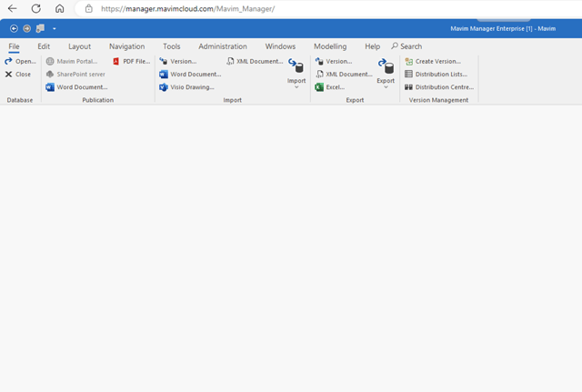Click the Mavim Portal globe icon
This screenshot has width=582, height=392.
point(50,61)
